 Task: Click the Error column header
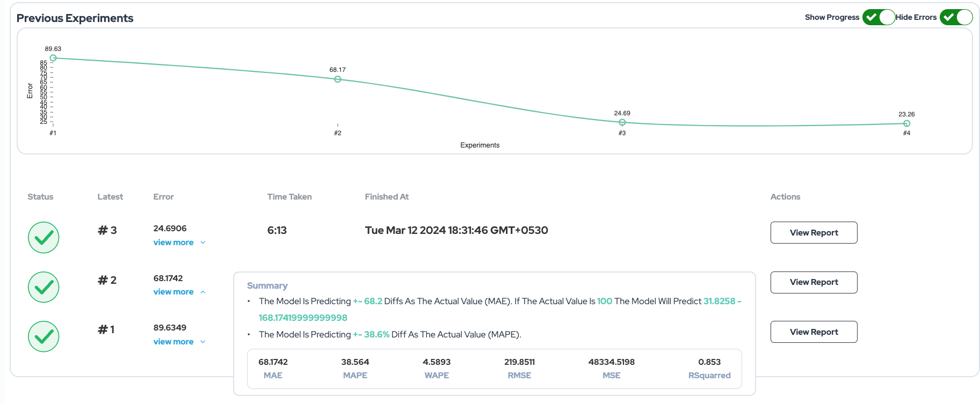[x=163, y=197]
